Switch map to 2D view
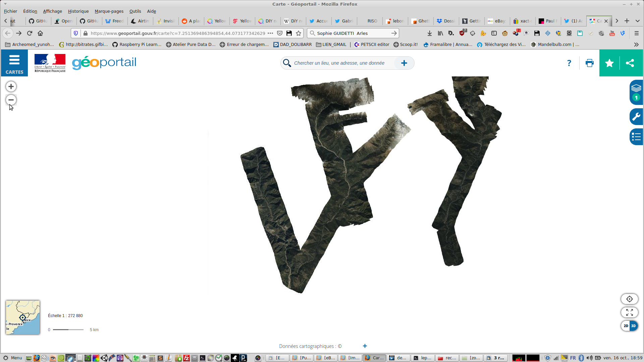The width and height of the screenshot is (644, 362). (x=626, y=326)
